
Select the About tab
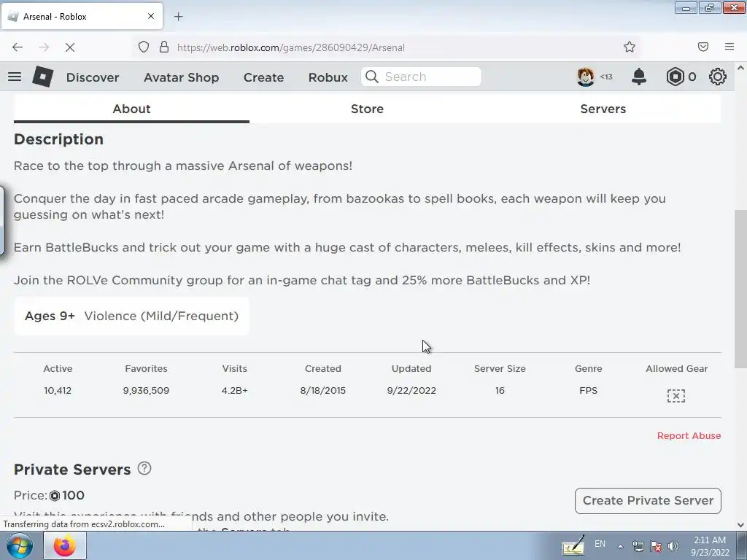[x=131, y=109]
